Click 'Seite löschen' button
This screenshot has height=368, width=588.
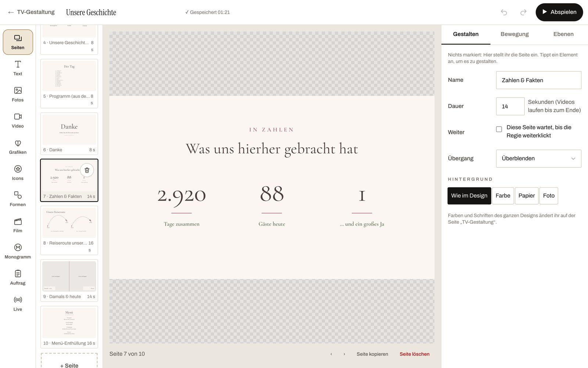[x=415, y=354]
